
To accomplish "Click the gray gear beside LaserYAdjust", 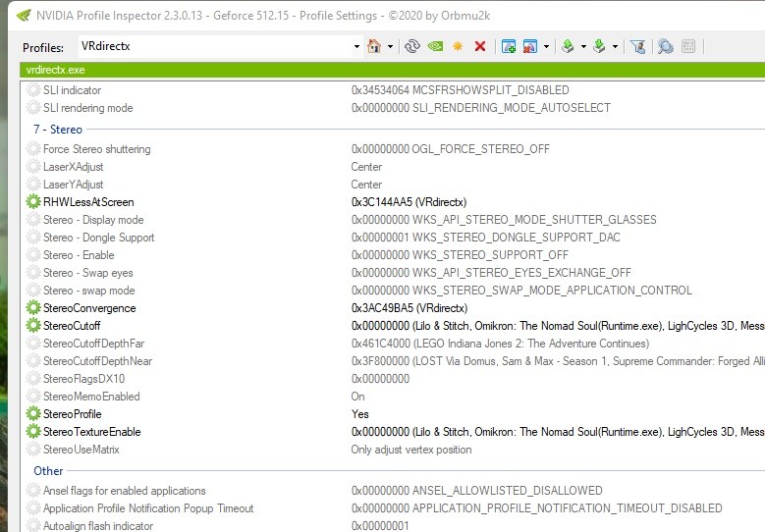I will click(33, 184).
